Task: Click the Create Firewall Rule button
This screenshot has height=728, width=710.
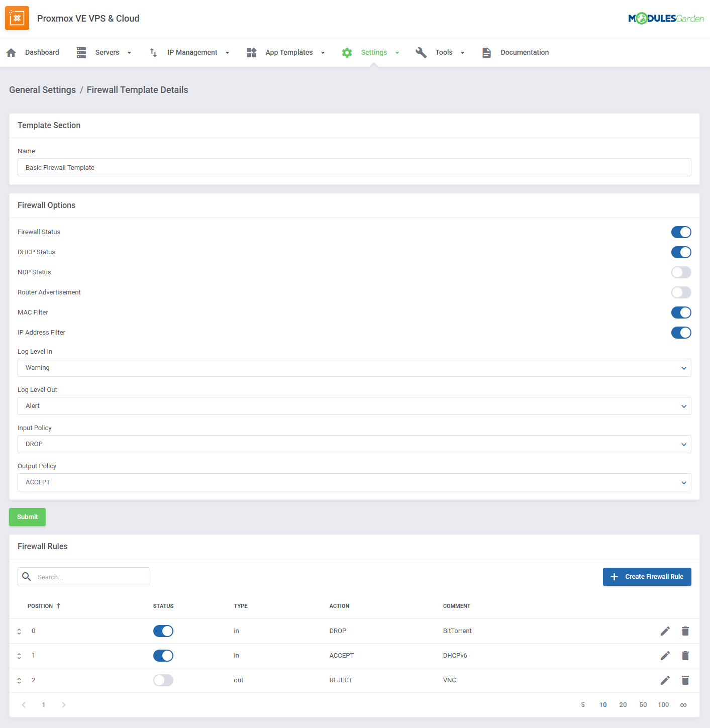Action: 647,576
